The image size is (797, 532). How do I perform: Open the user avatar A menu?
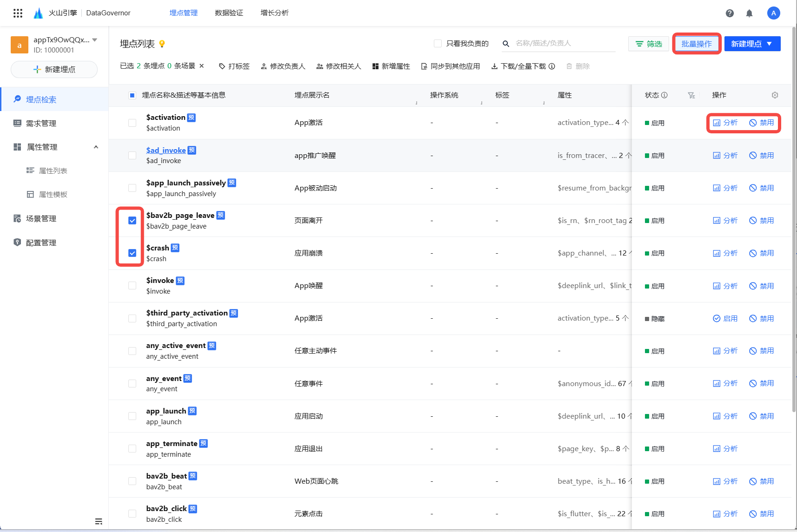773,13
